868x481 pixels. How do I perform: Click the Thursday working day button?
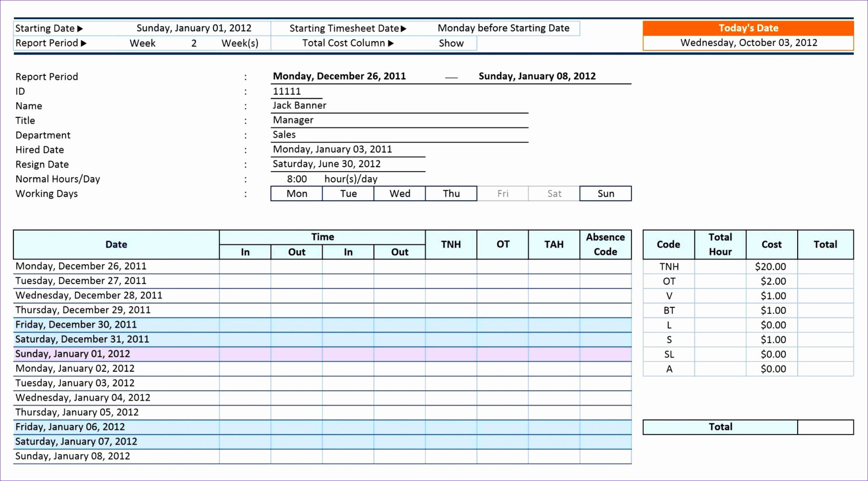[x=451, y=193]
